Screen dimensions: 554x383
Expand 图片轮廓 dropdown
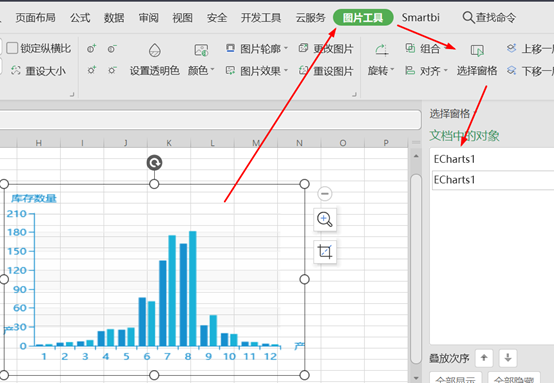[x=286, y=48]
